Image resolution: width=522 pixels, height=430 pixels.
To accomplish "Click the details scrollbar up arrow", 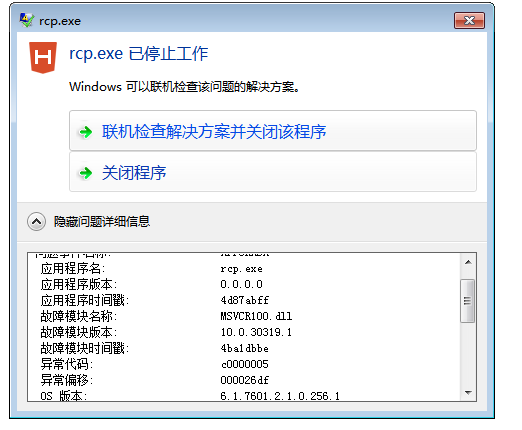I will [468, 262].
